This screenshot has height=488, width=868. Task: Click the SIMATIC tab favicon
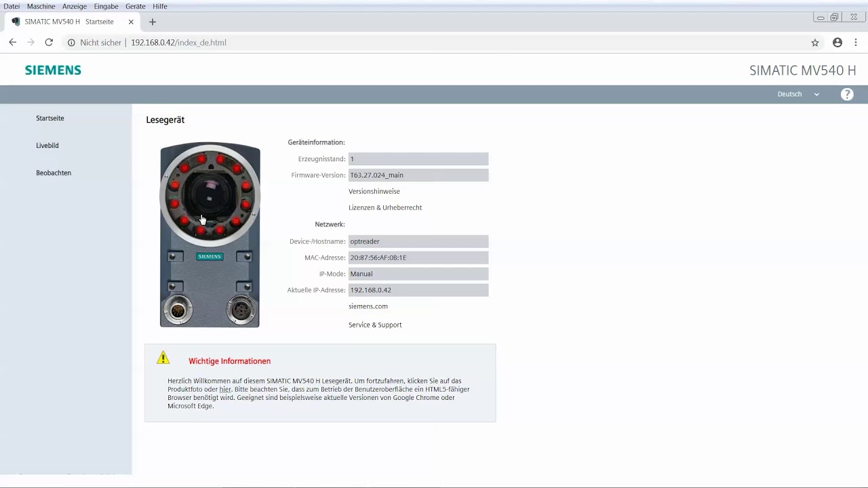coord(16,22)
